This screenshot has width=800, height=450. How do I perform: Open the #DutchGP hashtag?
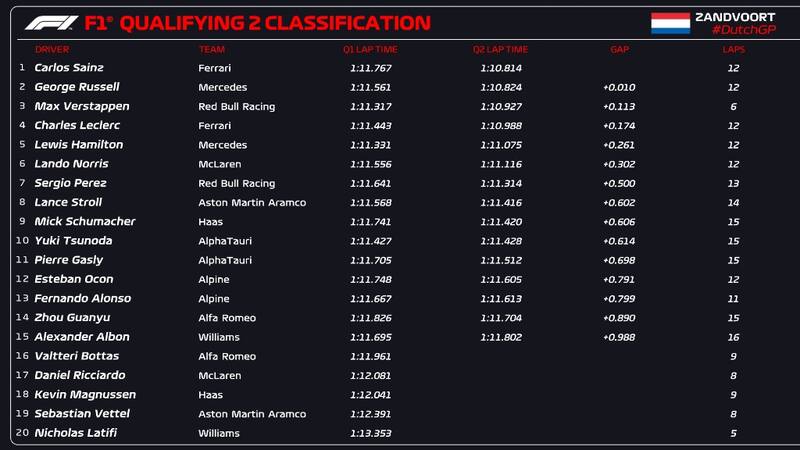pyautogui.click(x=744, y=31)
